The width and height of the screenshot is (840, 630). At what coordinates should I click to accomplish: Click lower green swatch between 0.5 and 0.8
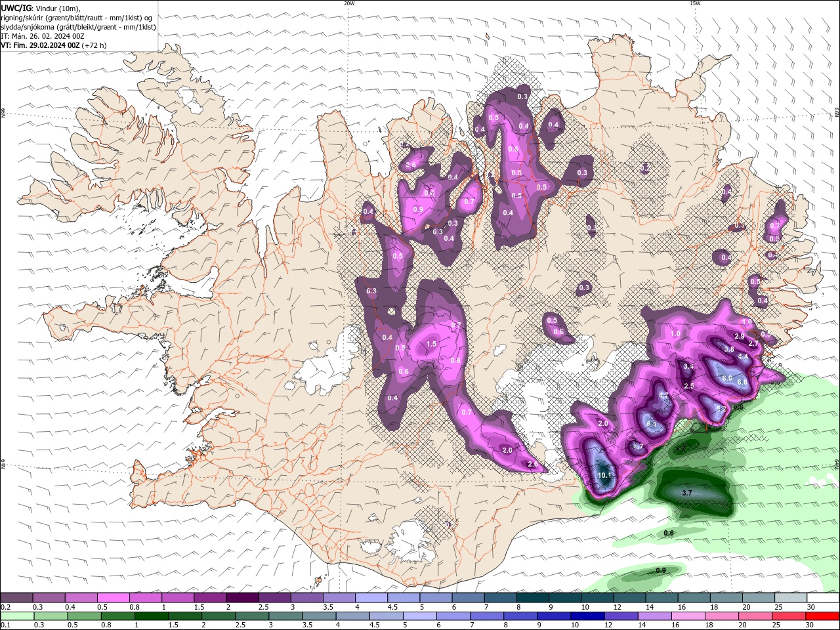(x=85, y=616)
